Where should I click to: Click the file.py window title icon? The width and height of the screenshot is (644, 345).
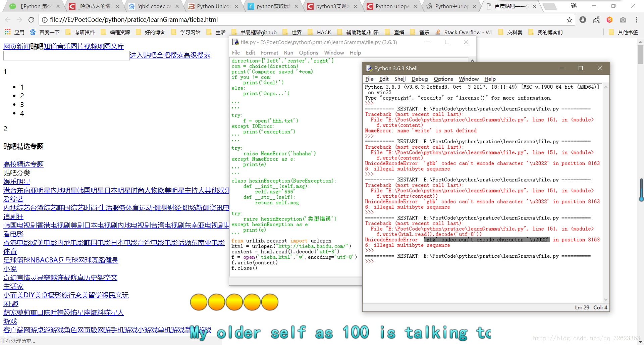(x=235, y=42)
